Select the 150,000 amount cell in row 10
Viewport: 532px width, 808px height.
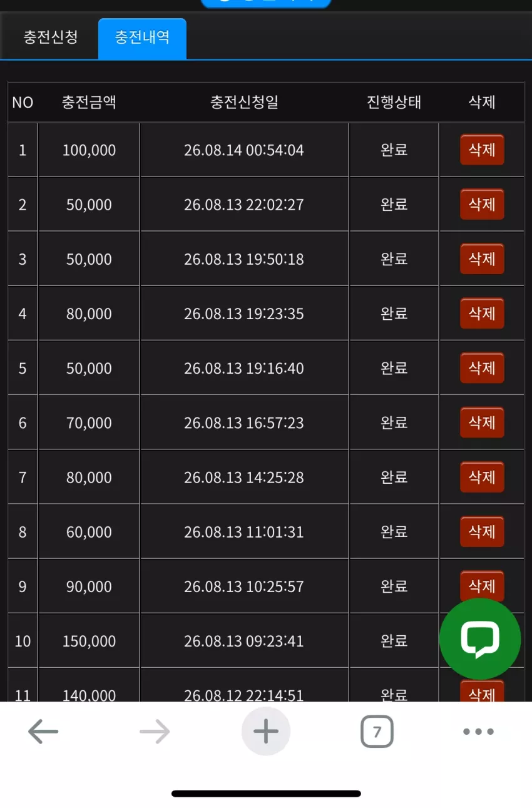pyautogui.click(x=89, y=641)
